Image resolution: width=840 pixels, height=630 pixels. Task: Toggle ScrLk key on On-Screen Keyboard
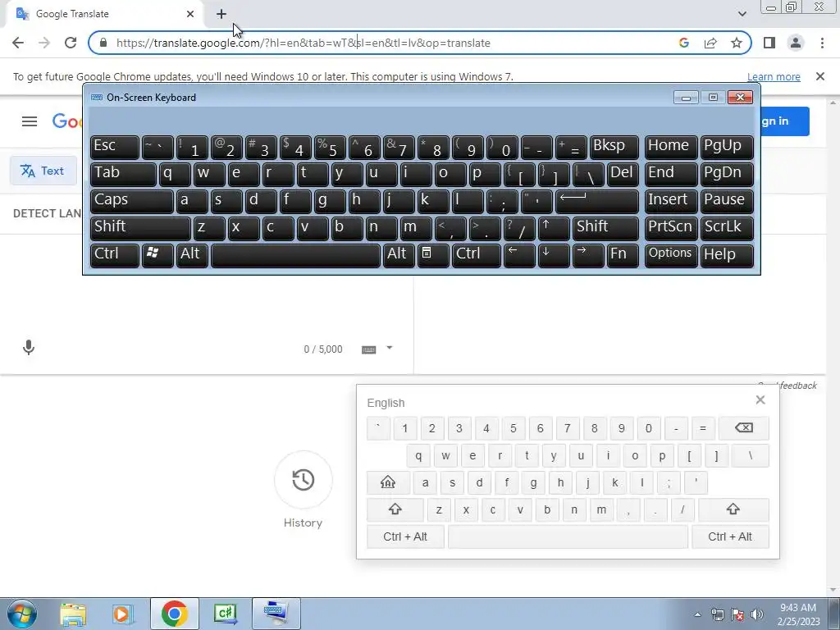pos(727,228)
